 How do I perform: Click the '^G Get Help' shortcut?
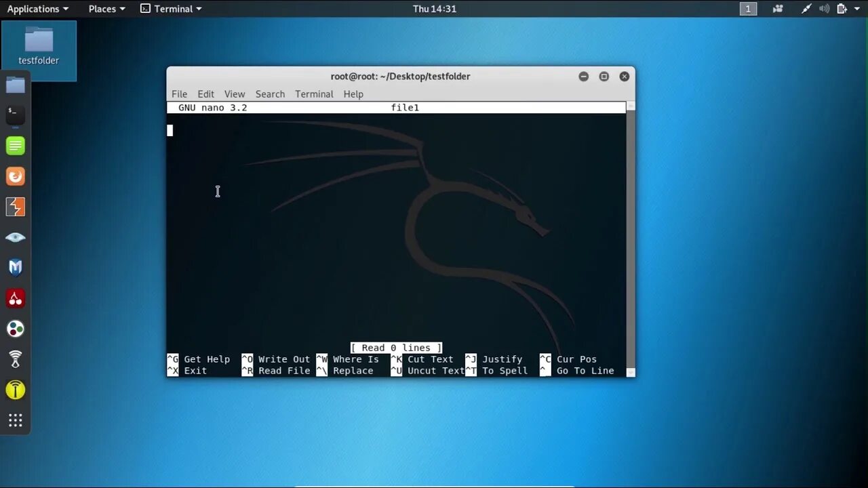pyautogui.click(x=199, y=359)
